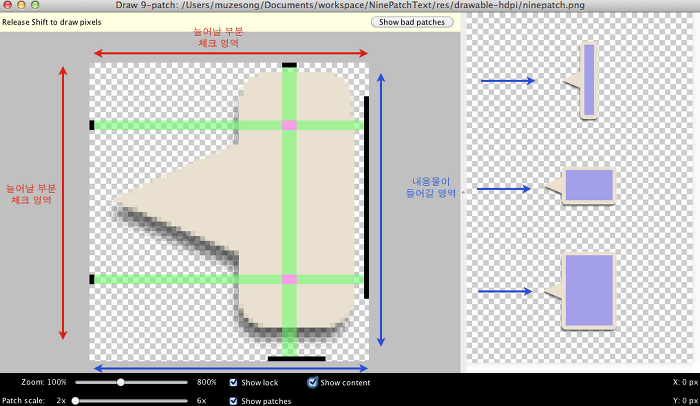Click the tall narrow bubble preview

[582, 81]
